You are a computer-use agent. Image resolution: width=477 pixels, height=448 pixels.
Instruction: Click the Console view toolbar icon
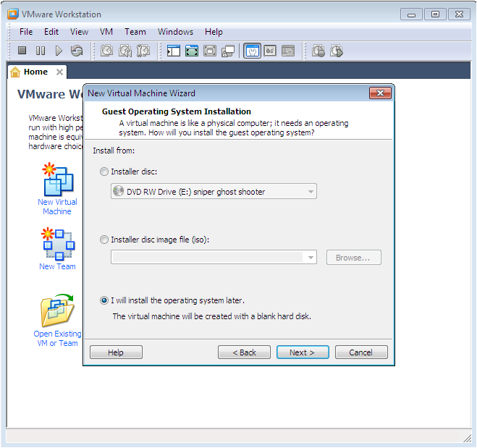coord(288,51)
